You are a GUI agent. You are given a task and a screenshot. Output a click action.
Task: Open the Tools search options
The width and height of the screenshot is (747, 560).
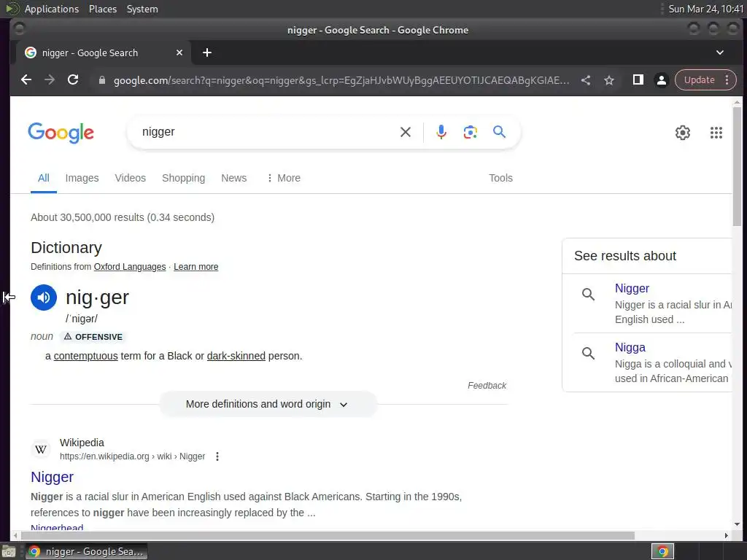point(500,178)
